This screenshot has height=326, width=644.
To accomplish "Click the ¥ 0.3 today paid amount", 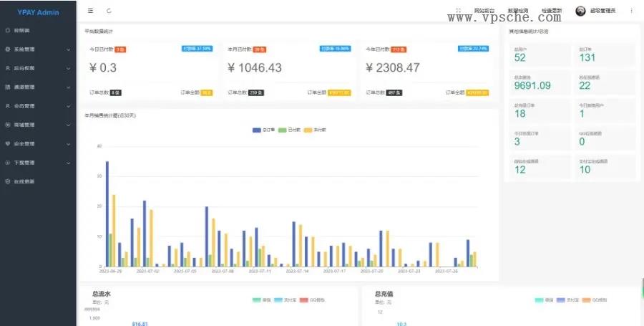I will (102, 68).
